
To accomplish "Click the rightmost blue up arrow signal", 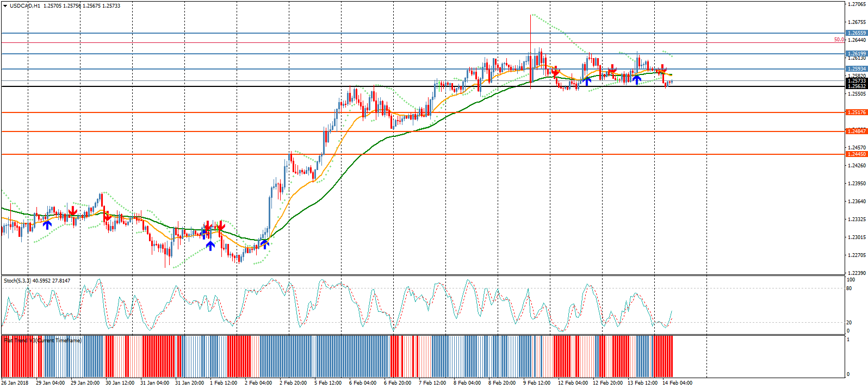I will (636, 80).
